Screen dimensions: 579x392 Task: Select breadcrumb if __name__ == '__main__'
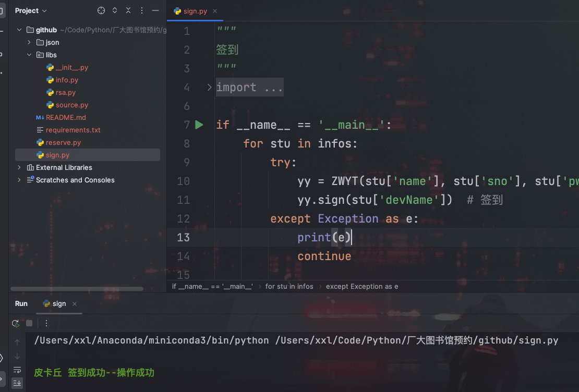click(x=213, y=286)
